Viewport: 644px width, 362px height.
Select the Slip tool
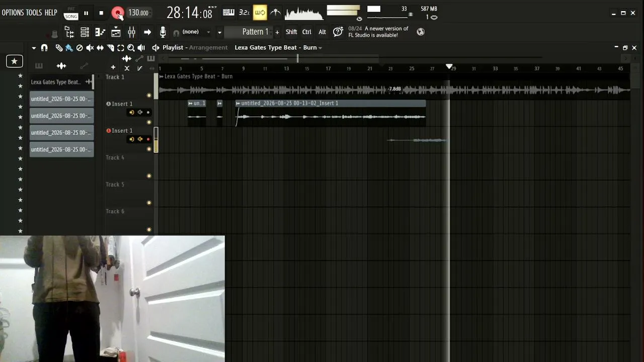pyautogui.click(x=100, y=48)
